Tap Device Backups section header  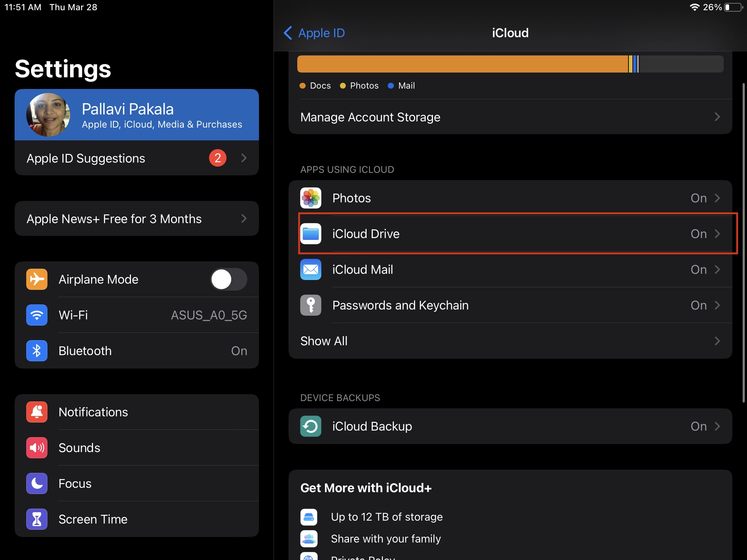pyautogui.click(x=340, y=398)
